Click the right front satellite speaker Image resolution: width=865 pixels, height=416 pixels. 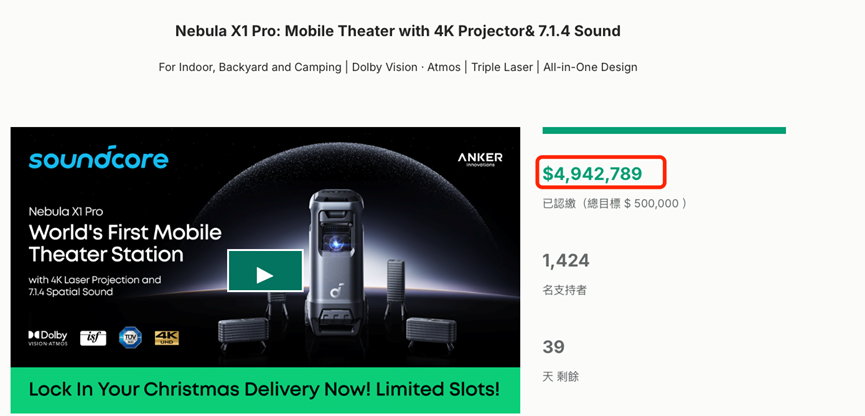pos(431,333)
